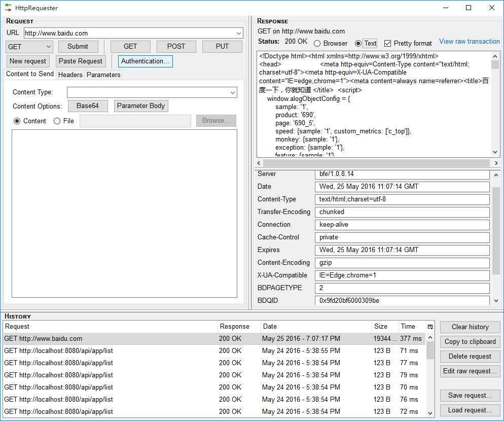Screen dimensions: 504x421
Task: Click history list scroll up arrow
Action: click(x=430, y=338)
